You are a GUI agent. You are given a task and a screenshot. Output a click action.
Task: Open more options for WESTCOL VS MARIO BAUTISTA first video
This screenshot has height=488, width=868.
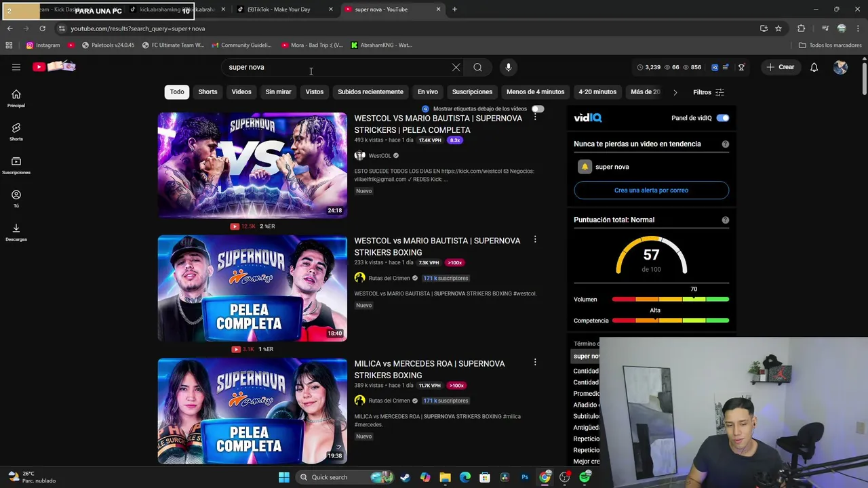point(535,117)
